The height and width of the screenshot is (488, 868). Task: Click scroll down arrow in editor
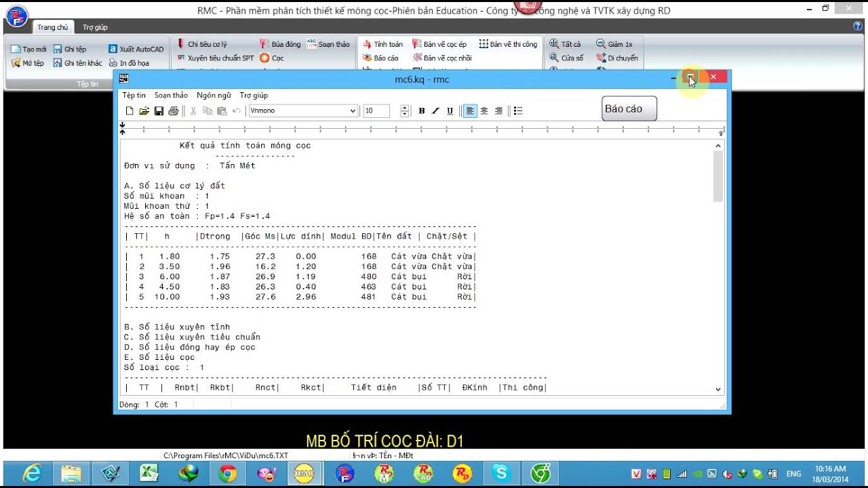pyautogui.click(x=718, y=389)
